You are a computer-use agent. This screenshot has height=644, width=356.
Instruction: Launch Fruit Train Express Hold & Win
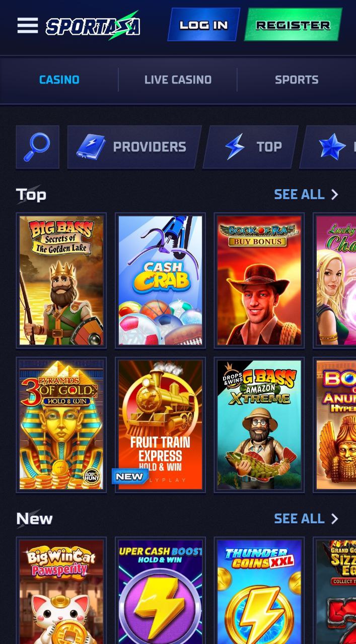tap(160, 425)
